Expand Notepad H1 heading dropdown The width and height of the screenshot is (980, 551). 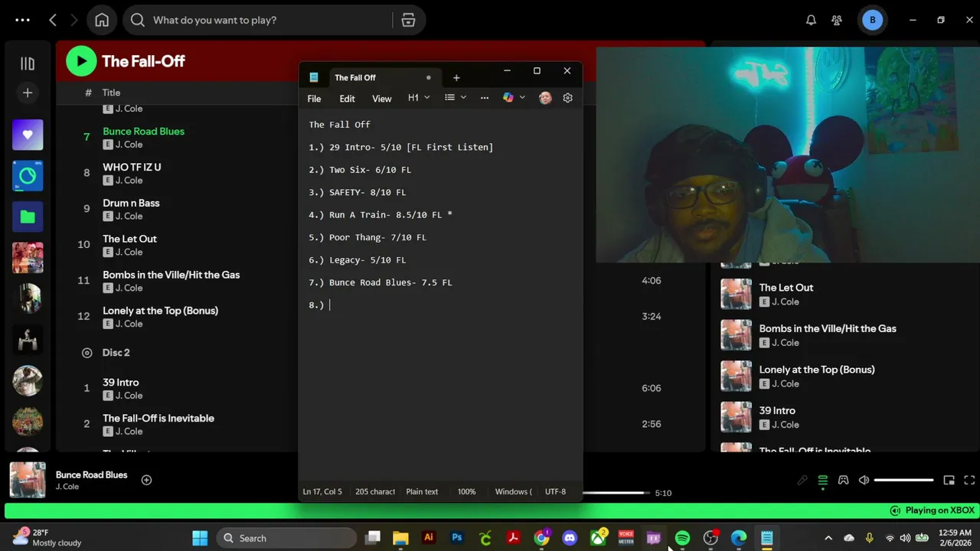419,98
